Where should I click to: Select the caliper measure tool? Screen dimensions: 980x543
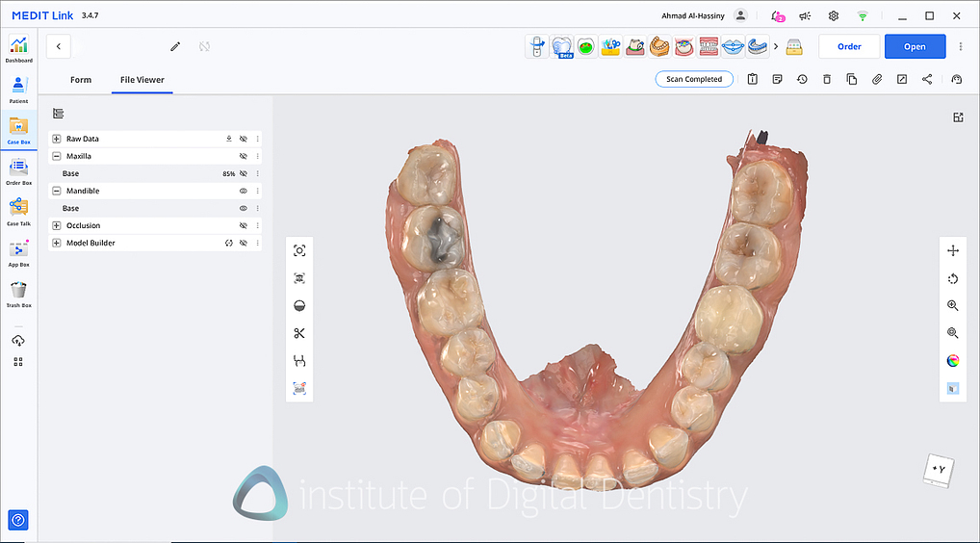(x=299, y=360)
